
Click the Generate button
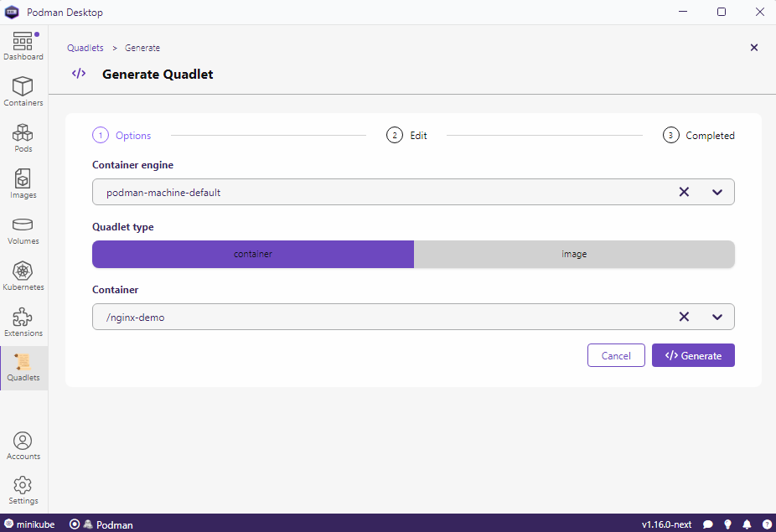[x=693, y=355]
